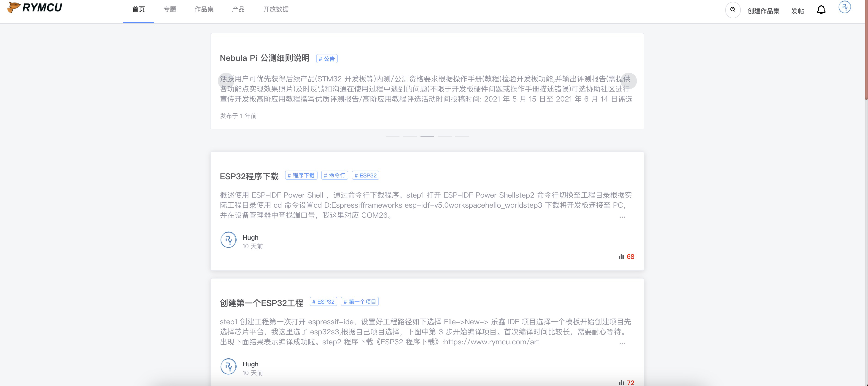Image resolution: width=868 pixels, height=386 pixels.
Task: Click previous carousel arrow on banner
Action: click(x=226, y=81)
